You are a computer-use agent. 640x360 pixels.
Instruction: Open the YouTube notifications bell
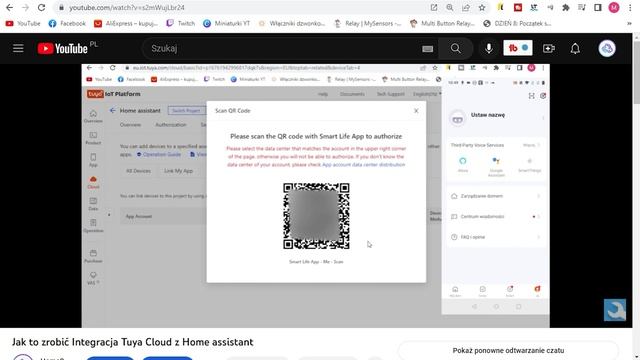click(575, 48)
